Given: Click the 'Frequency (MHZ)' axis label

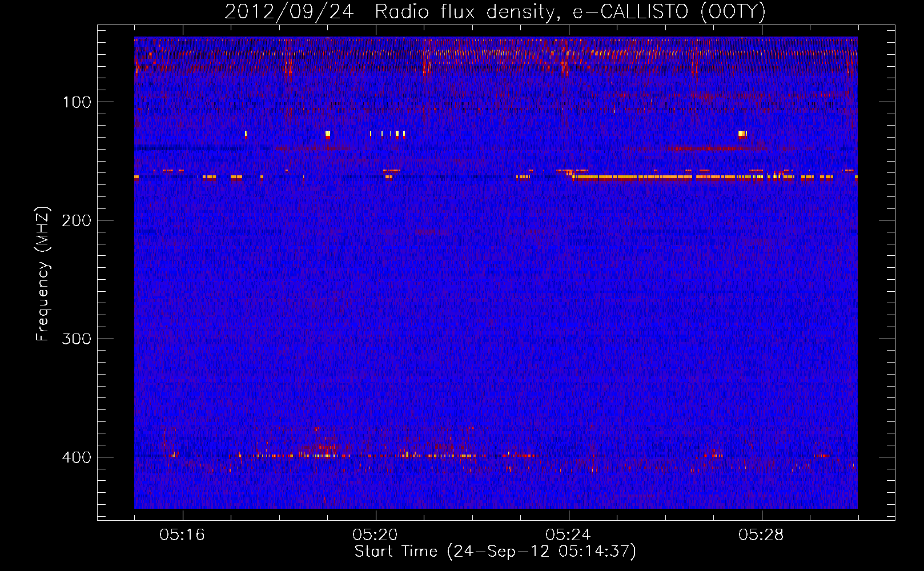Looking at the screenshot, I should pyautogui.click(x=43, y=274).
